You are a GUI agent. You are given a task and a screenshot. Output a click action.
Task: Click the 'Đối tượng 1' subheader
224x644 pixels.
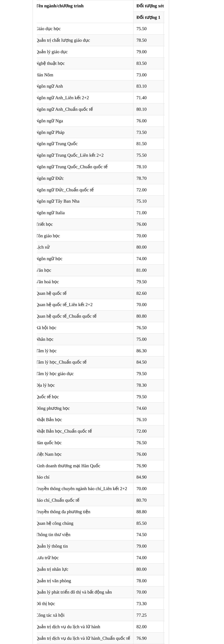(148, 17)
